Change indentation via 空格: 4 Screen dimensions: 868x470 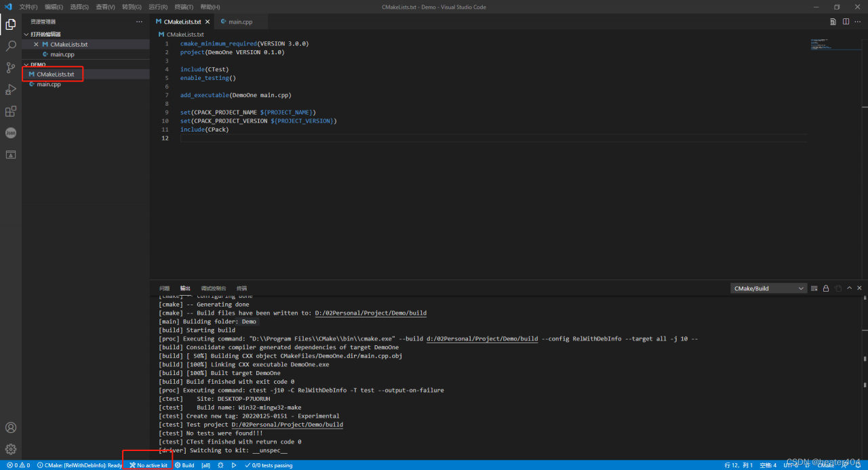[768, 465]
